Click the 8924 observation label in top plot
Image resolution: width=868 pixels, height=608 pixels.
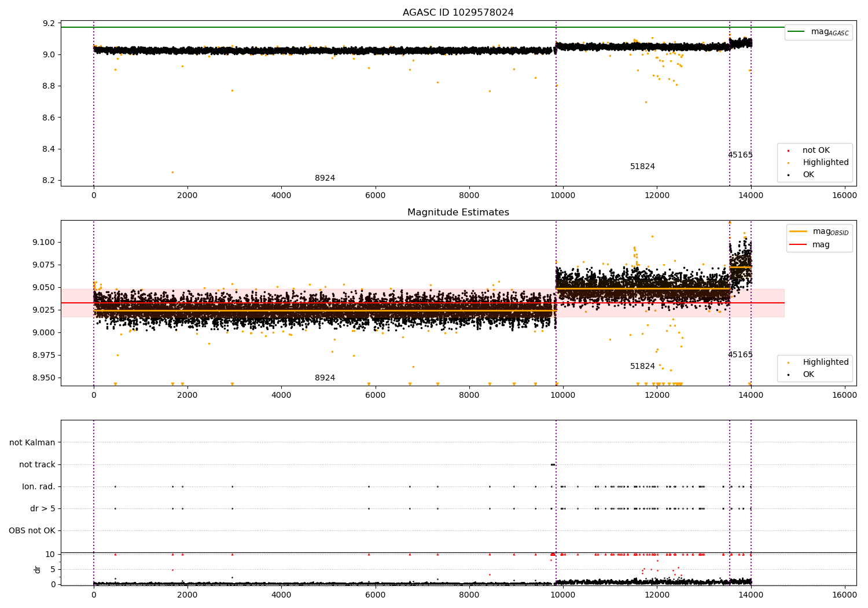pyautogui.click(x=325, y=178)
